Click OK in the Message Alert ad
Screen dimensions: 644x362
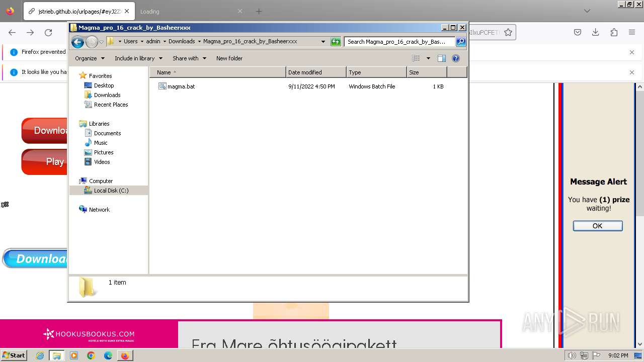click(x=598, y=226)
